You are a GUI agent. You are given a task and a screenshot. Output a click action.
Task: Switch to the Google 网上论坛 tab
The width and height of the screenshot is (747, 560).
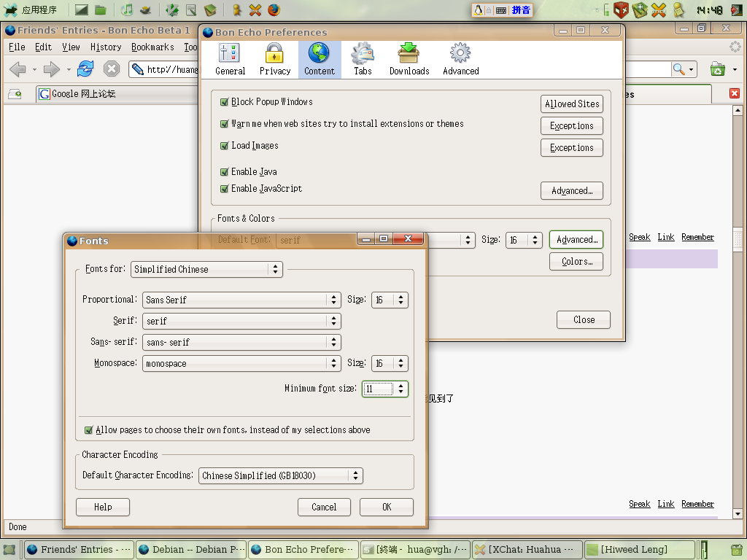(x=117, y=94)
